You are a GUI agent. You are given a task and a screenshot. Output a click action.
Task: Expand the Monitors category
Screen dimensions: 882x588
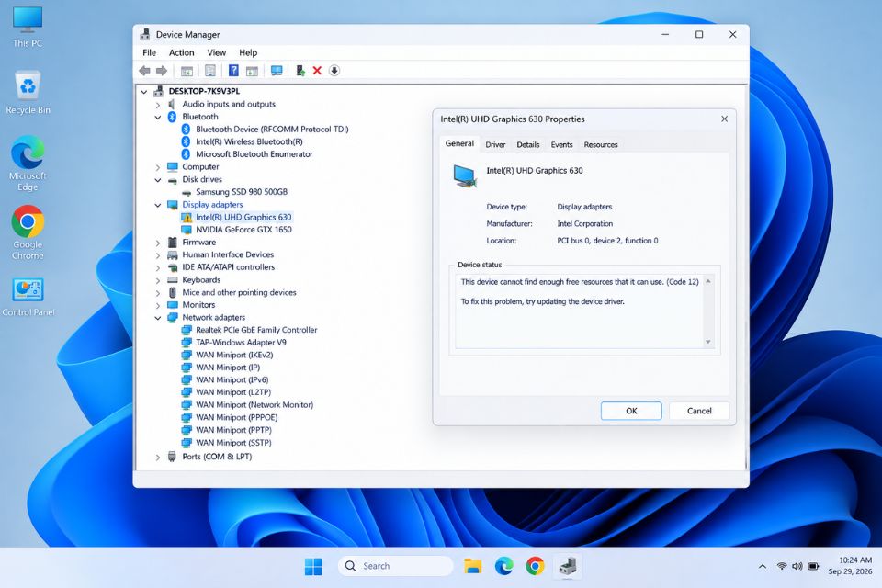pos(158,306)
